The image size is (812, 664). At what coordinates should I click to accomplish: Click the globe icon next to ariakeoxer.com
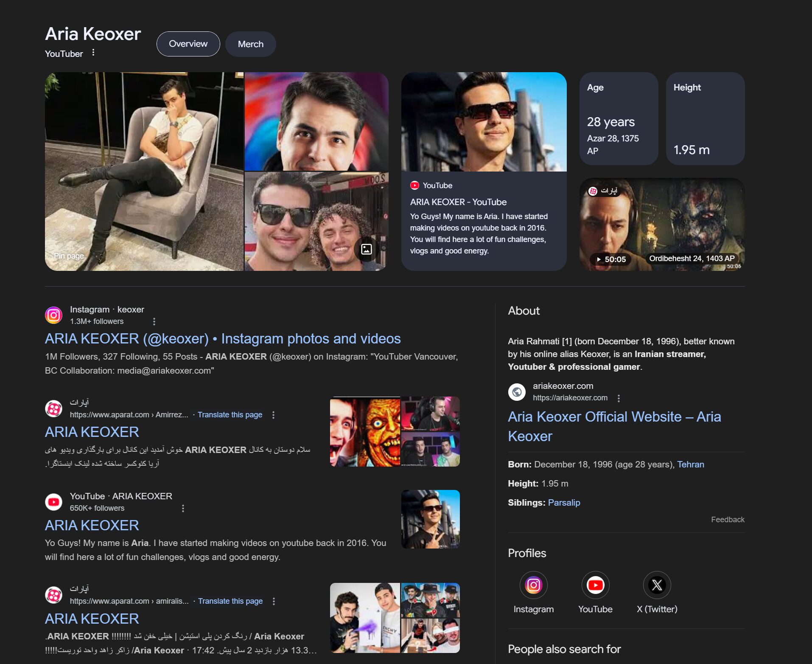click(517, 391)
